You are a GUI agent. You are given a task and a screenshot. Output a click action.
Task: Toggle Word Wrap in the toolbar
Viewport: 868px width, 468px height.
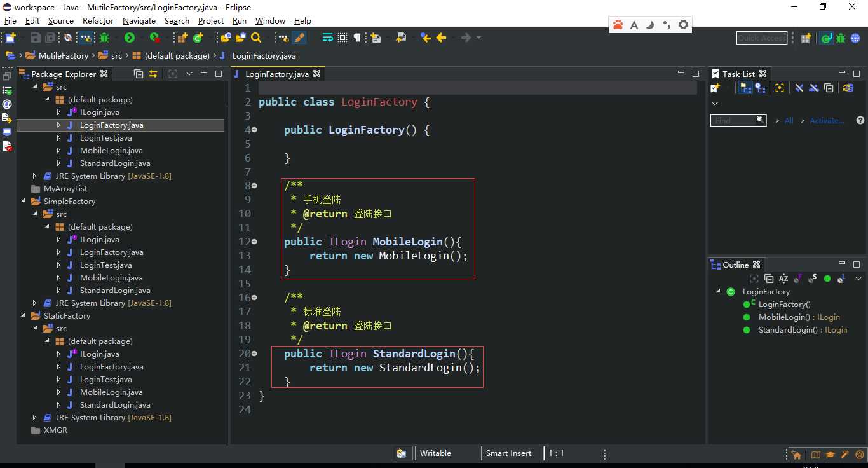tap(328, 38)
